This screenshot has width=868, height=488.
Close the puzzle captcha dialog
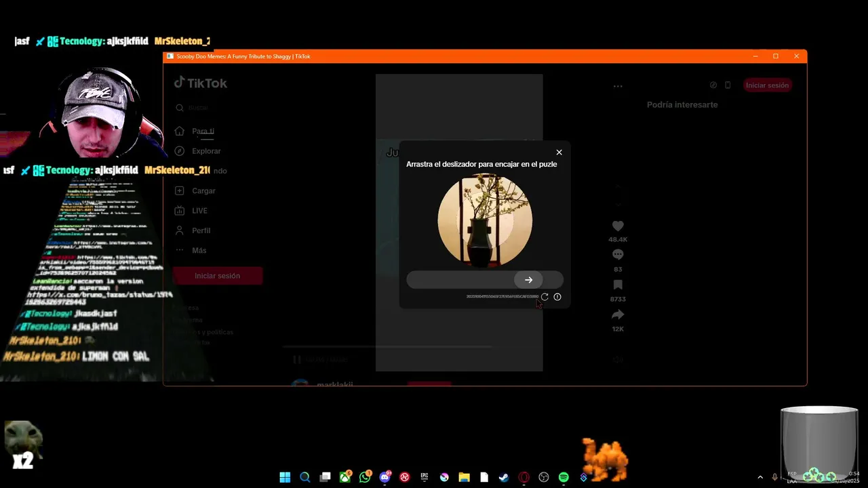coord(559,152)
